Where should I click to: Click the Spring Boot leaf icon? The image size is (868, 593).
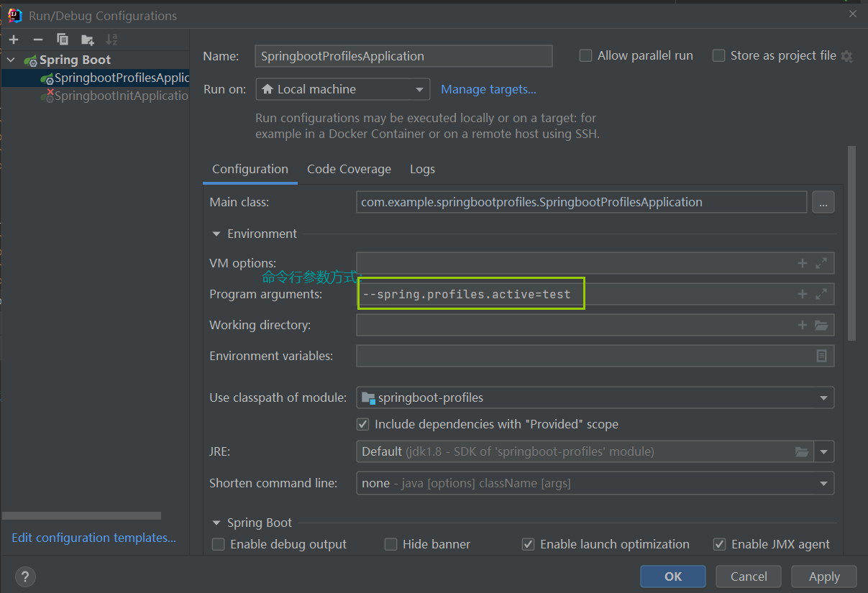tap(30, 60)
